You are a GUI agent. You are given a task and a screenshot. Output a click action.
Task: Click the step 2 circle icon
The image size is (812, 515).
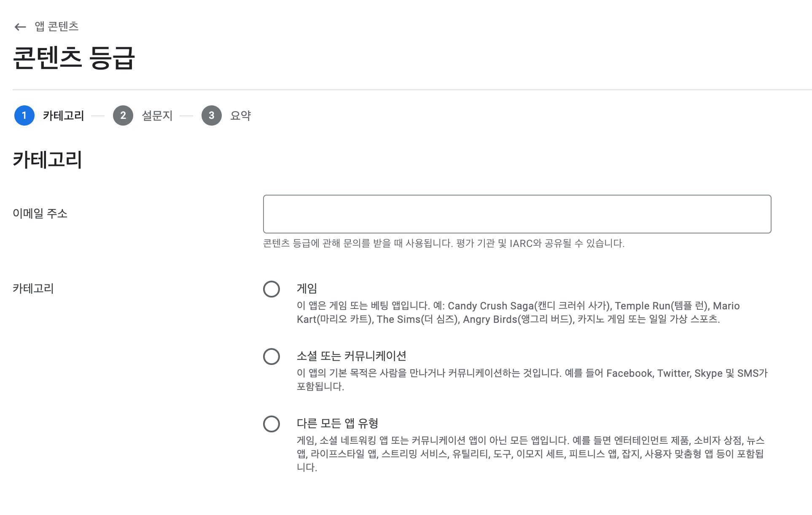123,115
